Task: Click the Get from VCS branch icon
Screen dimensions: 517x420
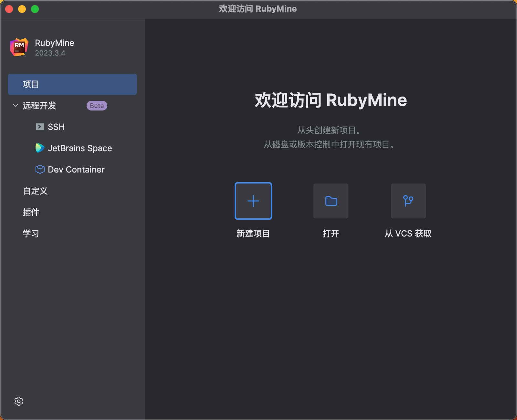Action: pos(408,201)
